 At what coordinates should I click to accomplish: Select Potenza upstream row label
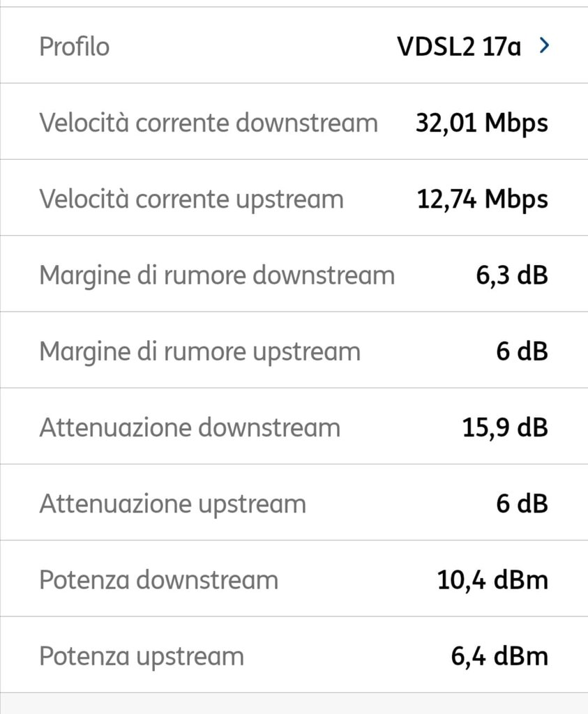point(142,655)
